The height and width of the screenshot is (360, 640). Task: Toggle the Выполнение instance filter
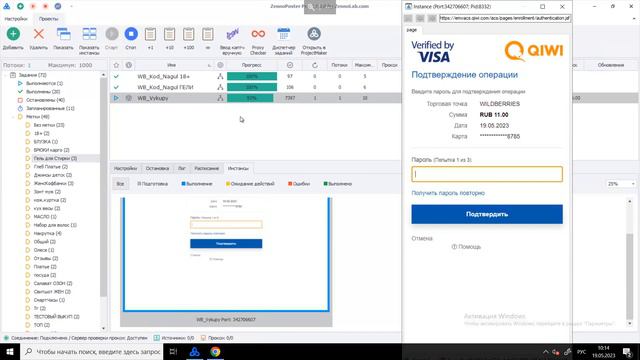(x=197, y=184)
